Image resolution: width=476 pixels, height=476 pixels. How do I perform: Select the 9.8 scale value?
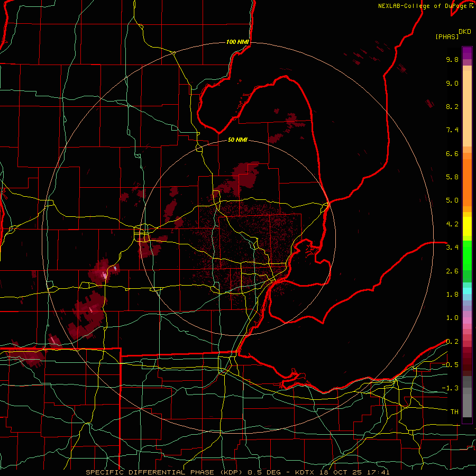coord(452,59)
